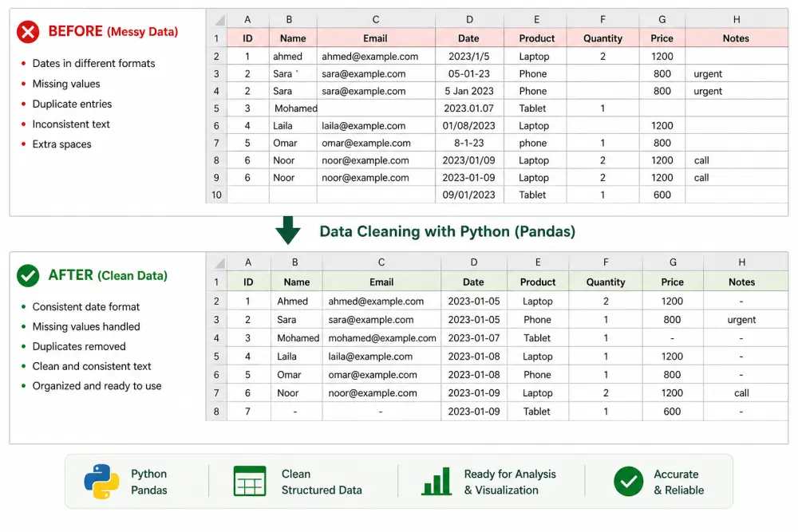798x532 pixels.
Task: Click the date cell '2023/1/5'
Action: point(468,57)
